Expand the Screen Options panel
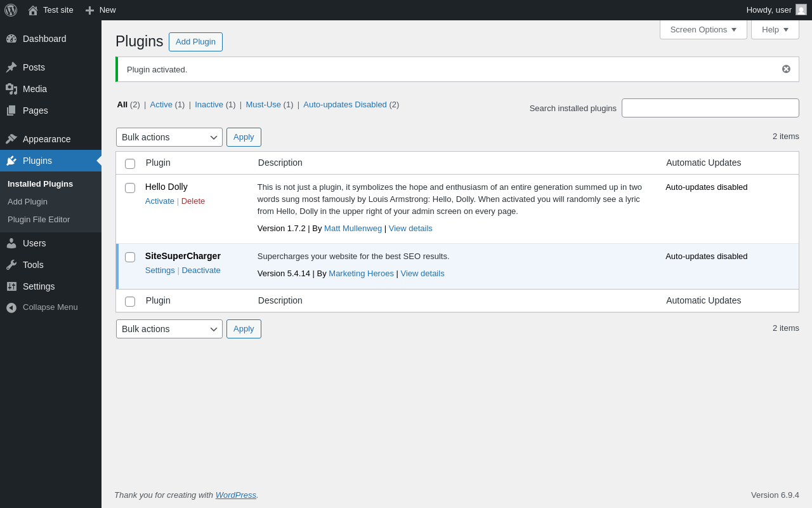The width and height of the screenshot is (812, 508). click(x=703, y=29)
